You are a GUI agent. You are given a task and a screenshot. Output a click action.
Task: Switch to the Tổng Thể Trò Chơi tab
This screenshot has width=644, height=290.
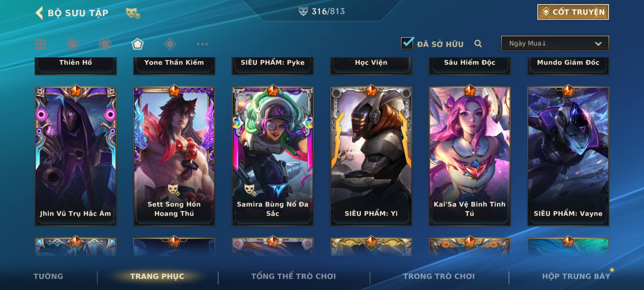[x=294, y=276]
